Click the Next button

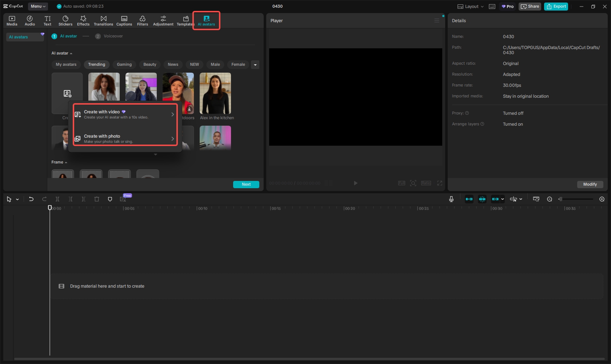(246, 185)
